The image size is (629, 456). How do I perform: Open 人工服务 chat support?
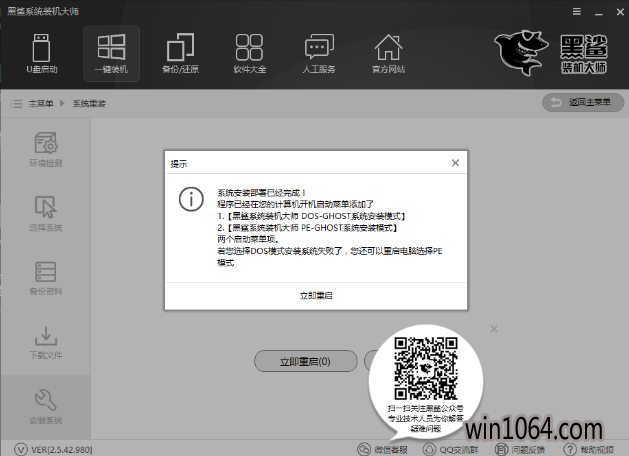pos(319,53)
